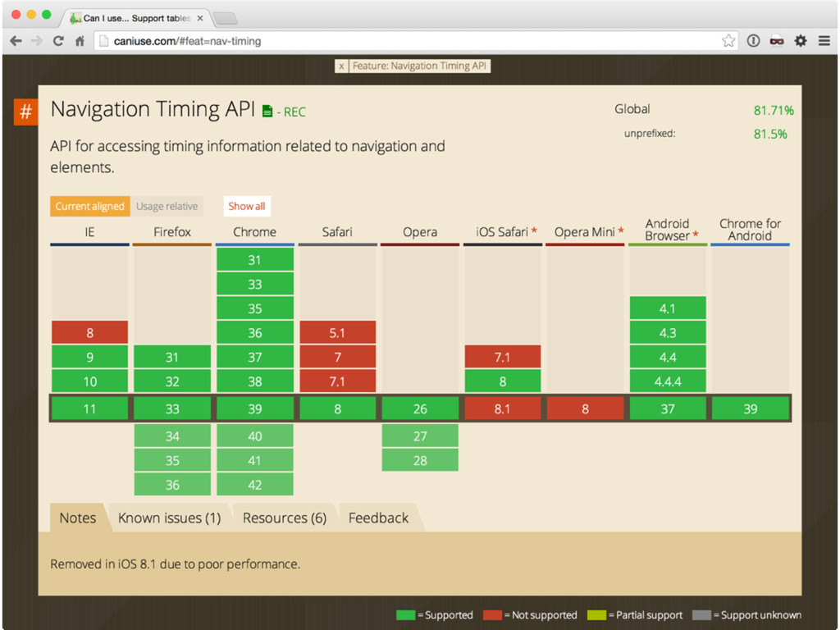Open the gear extension icon

coord(801,41)
